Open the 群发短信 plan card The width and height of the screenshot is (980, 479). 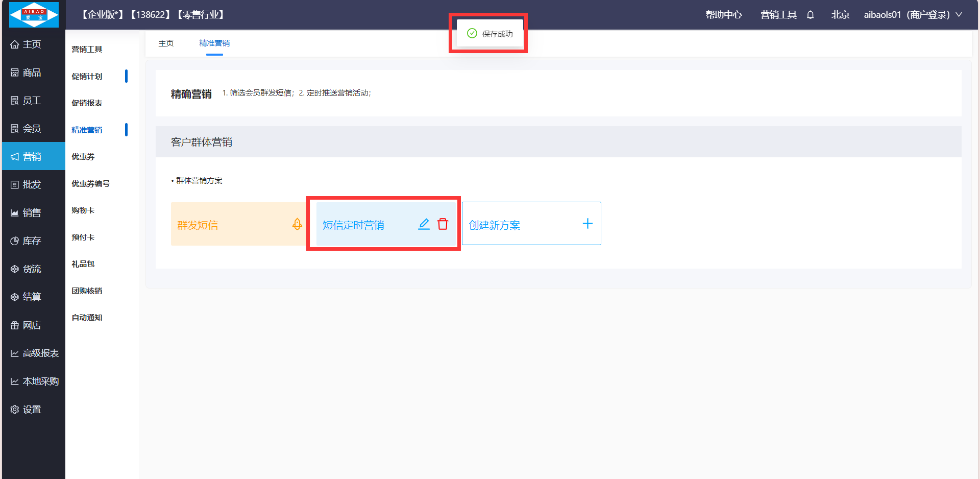230,225
